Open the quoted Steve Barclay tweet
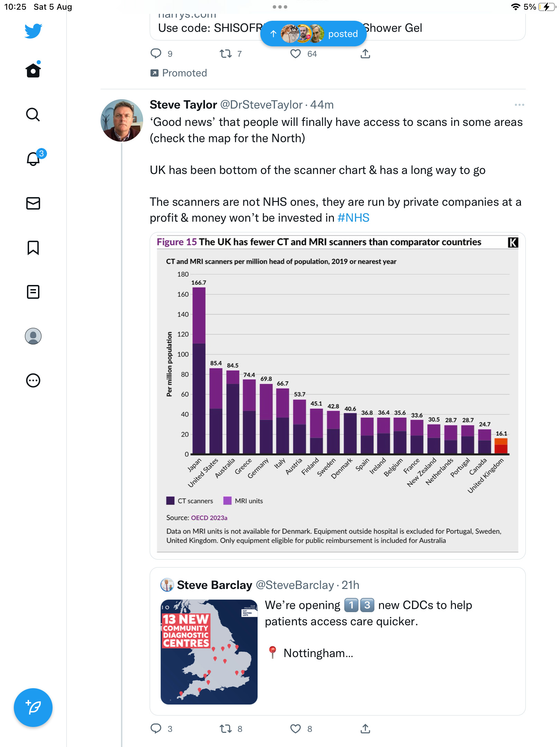Screen dimensions: 560x747 click(x=338, y=641)
